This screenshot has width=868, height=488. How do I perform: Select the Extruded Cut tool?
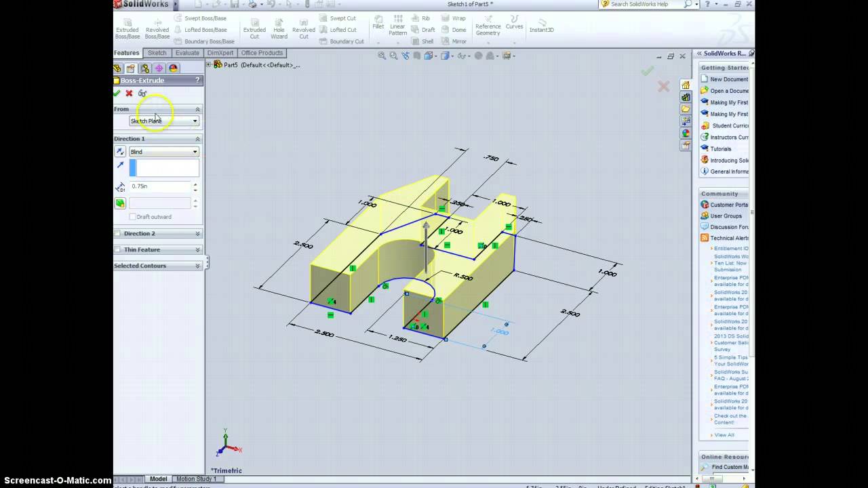coord(254,28)
